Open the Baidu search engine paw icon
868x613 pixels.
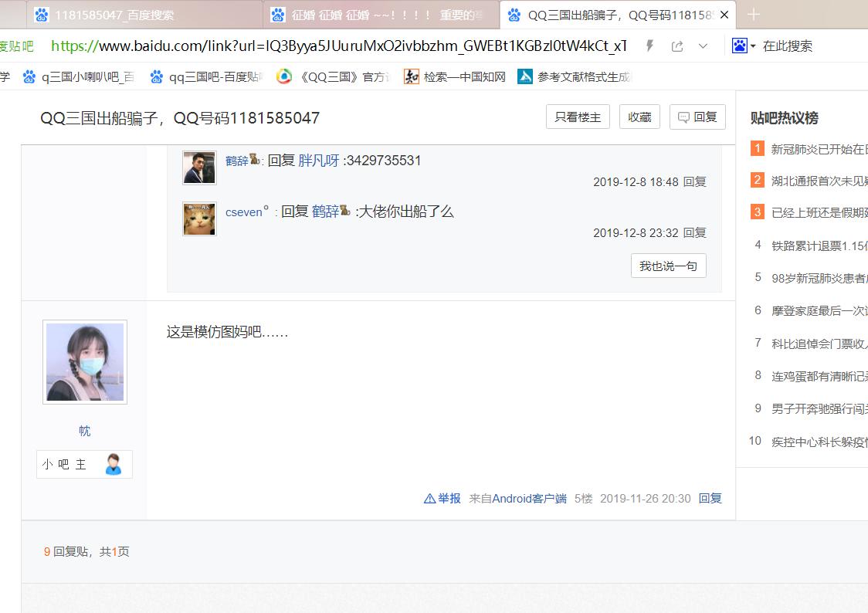tap(738, 46)
